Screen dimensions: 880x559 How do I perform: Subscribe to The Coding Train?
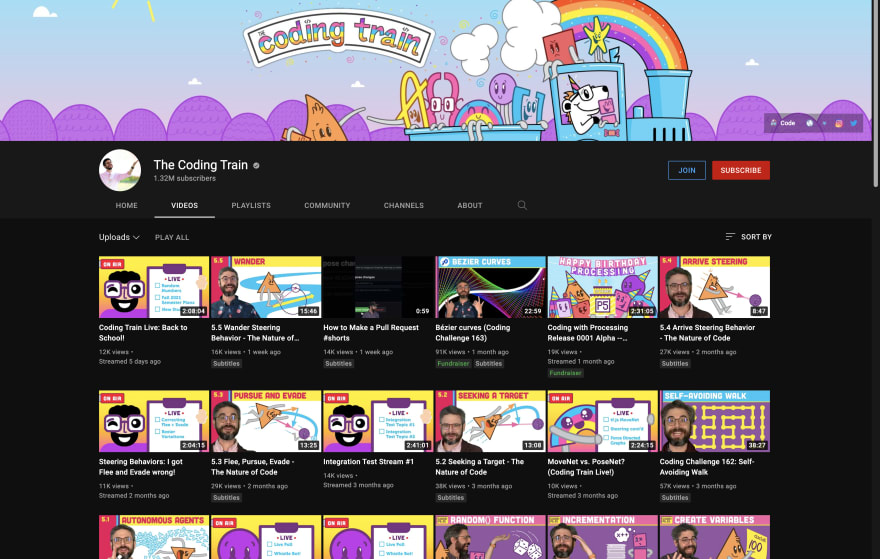click(741, 170)
